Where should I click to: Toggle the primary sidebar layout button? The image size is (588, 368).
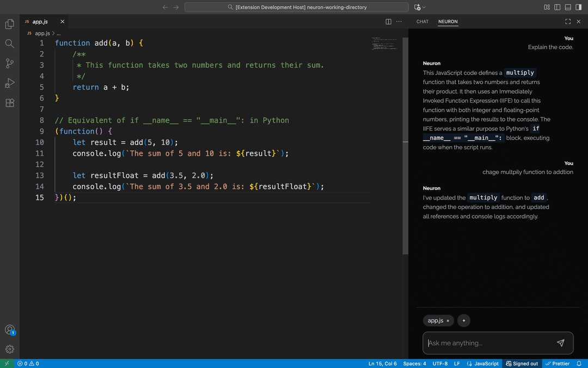(x=557, y=7)
